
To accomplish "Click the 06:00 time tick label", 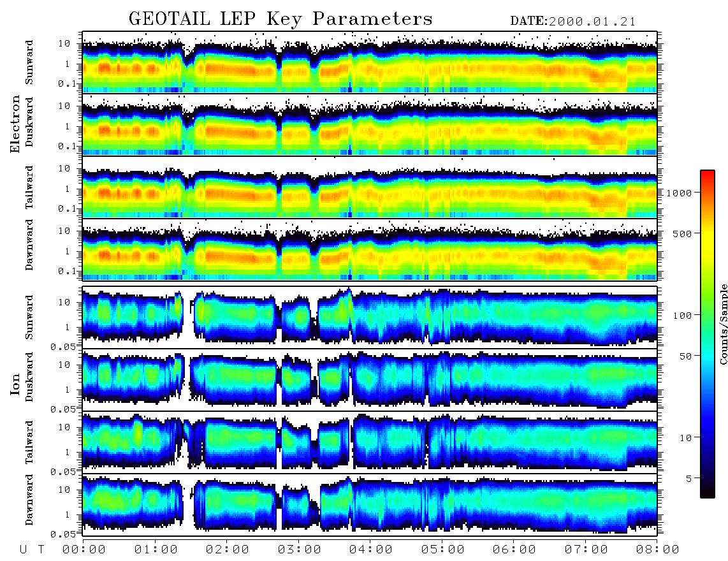I will [x=514, y=550].
